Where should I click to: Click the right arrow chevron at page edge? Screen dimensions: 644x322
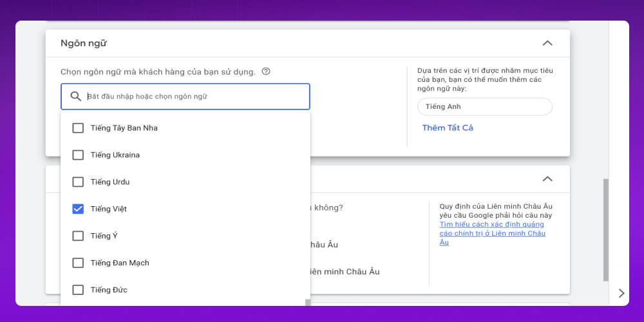point(621,293)
